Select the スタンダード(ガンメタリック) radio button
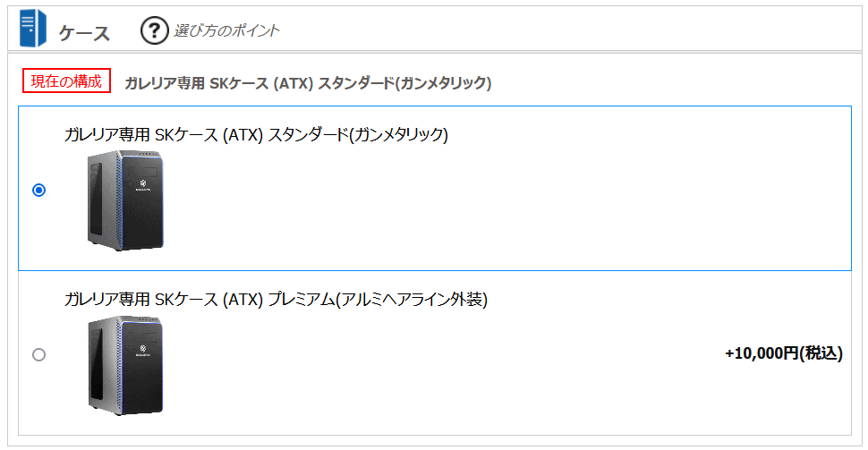868x450 pixels. (x=38, y=191)
